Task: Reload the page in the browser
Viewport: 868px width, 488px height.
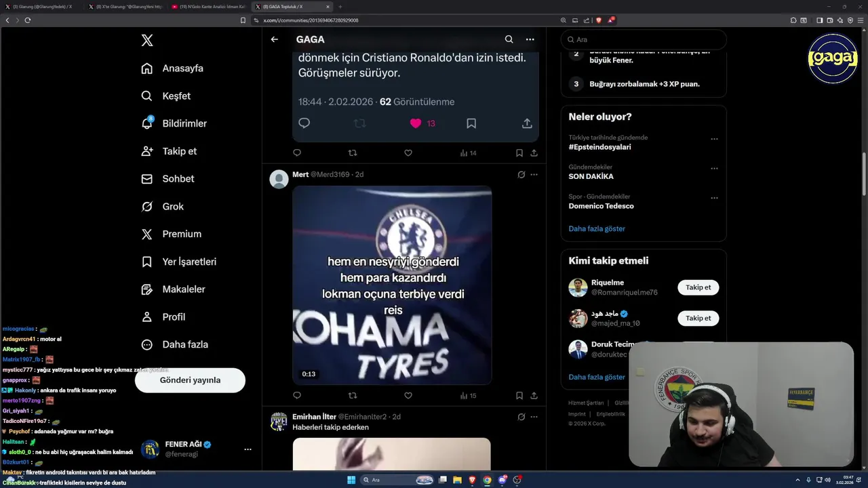Action: [27, 20]
